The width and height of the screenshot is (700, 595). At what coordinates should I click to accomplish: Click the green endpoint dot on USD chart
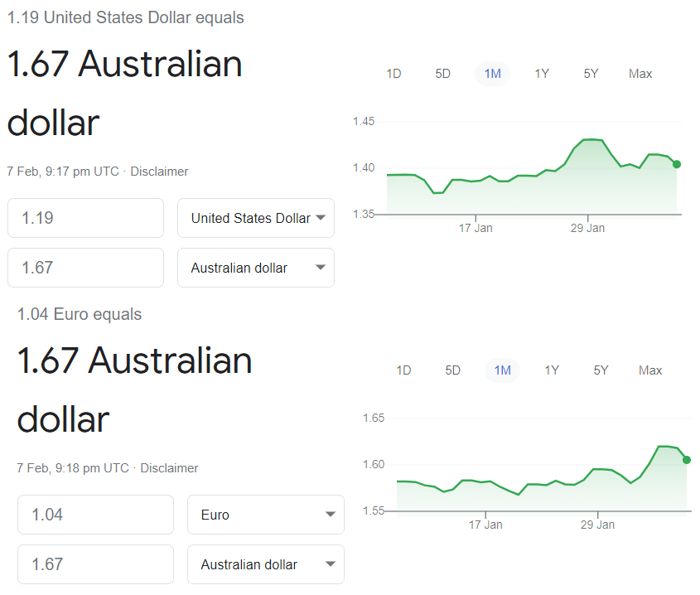pyautogui.click(x=677, y=164)
